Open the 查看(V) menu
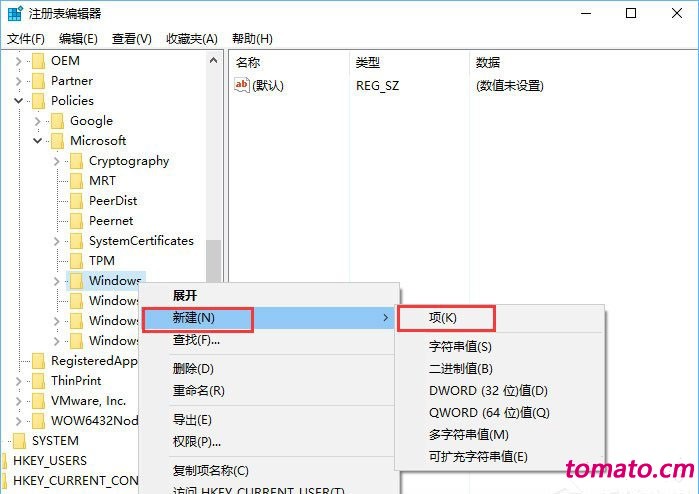This screenshot has width=699, height=494. click(132, 39)
